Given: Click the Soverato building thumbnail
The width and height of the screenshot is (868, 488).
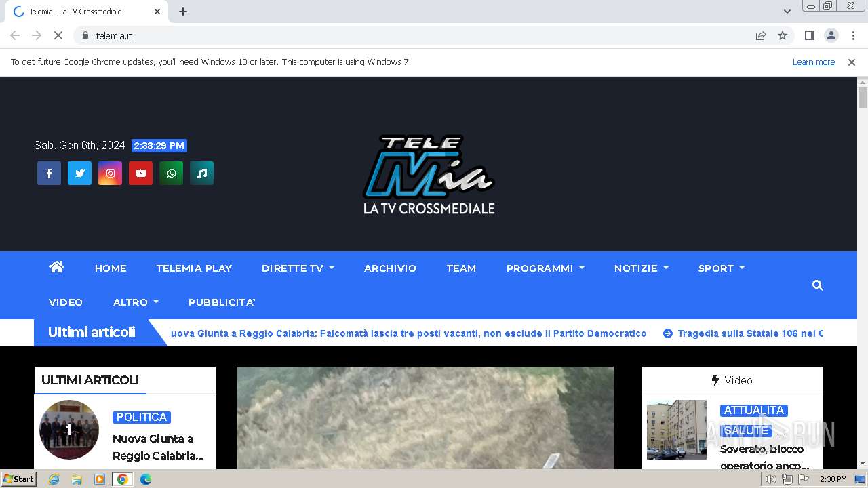Looking at the screenshot, I should click(677, 430).
